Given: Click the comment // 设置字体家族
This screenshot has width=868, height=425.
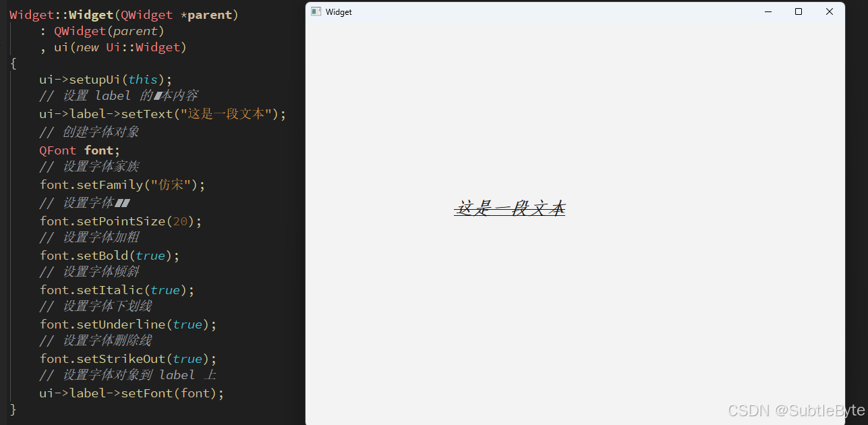Looking at the screenshot, I should pyautogui.click(x=89, y=167).
